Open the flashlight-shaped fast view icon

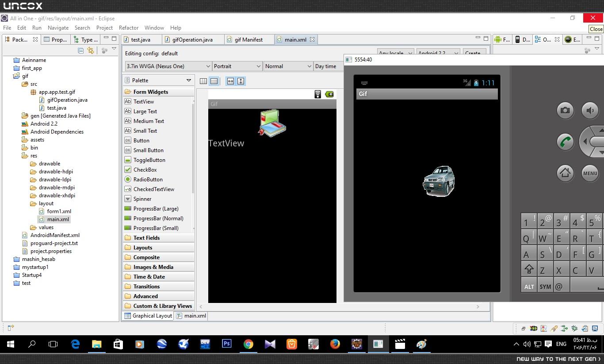(554, 329)
